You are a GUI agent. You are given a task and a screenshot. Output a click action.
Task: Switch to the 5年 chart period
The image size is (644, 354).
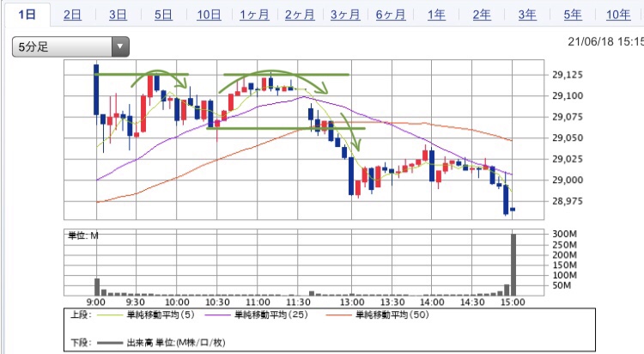(572, 15)
